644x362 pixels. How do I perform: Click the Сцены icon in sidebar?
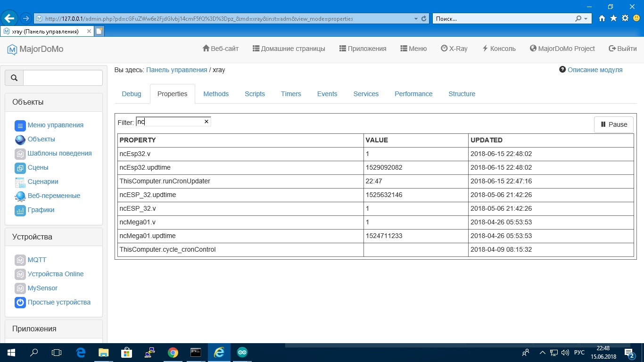(20, 168)
